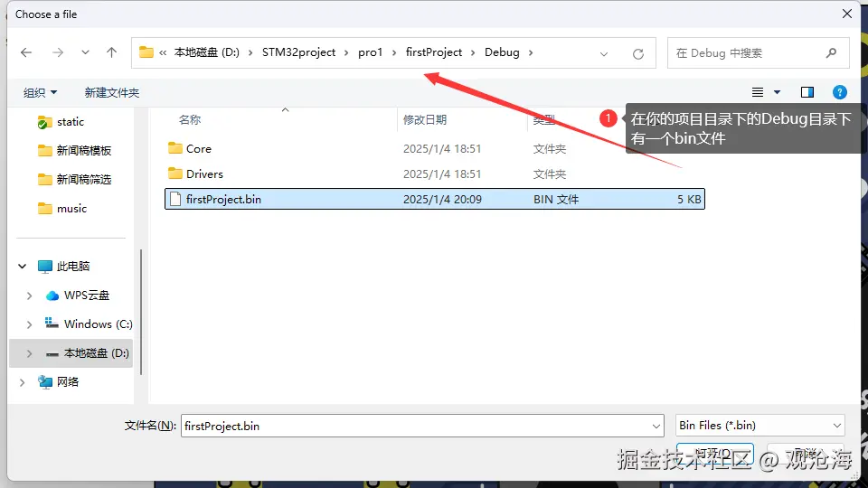Click sidebar vertical scrollbar

(x=141, y=312)
